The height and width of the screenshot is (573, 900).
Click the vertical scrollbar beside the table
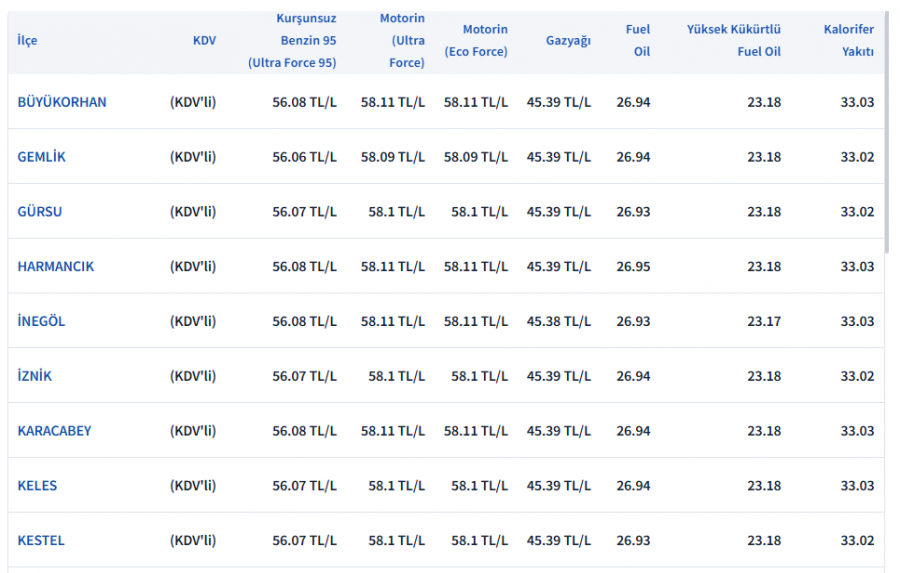click(887, 150)
